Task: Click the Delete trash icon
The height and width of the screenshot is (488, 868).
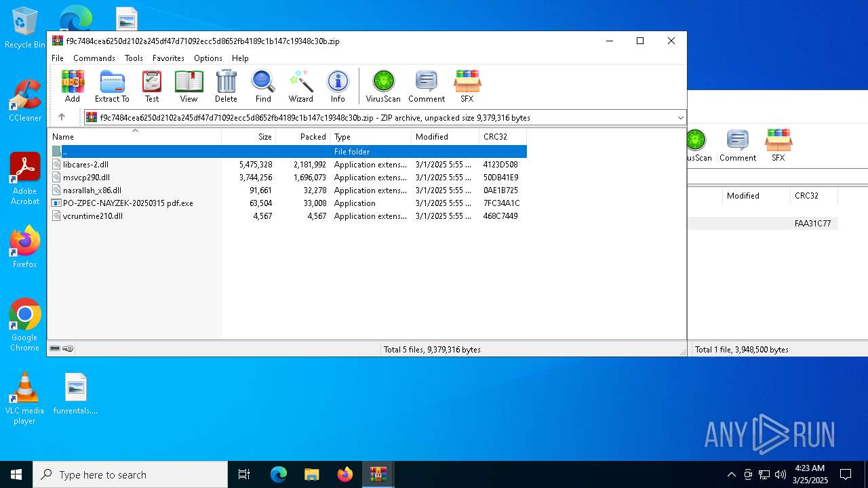Action: (226, 86)
